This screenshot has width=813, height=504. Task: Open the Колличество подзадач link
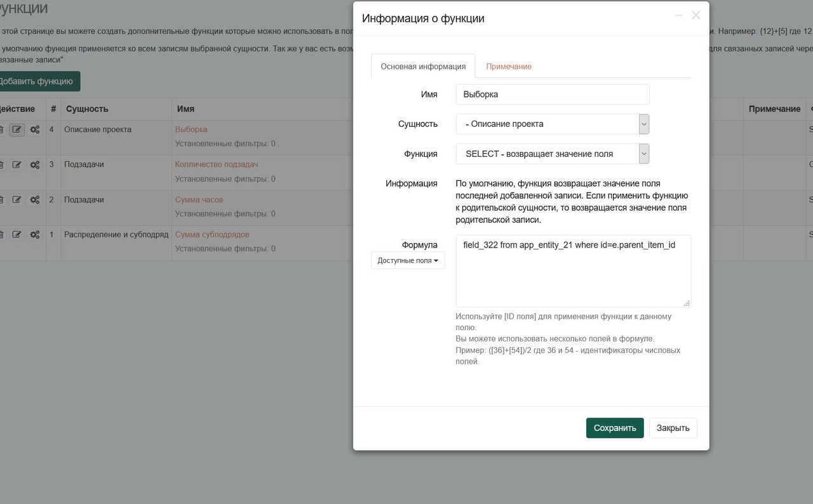tap(217, 164)
